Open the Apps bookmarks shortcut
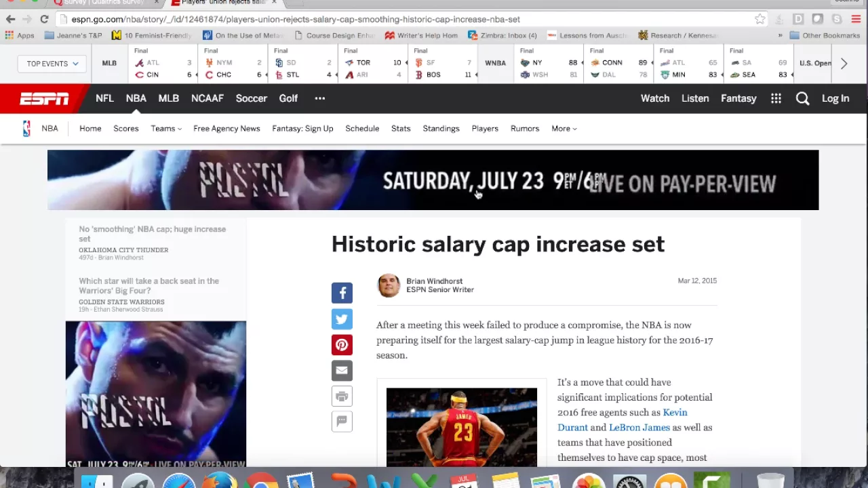The width and height of the screenshot is (868, 488). point(20,35)
